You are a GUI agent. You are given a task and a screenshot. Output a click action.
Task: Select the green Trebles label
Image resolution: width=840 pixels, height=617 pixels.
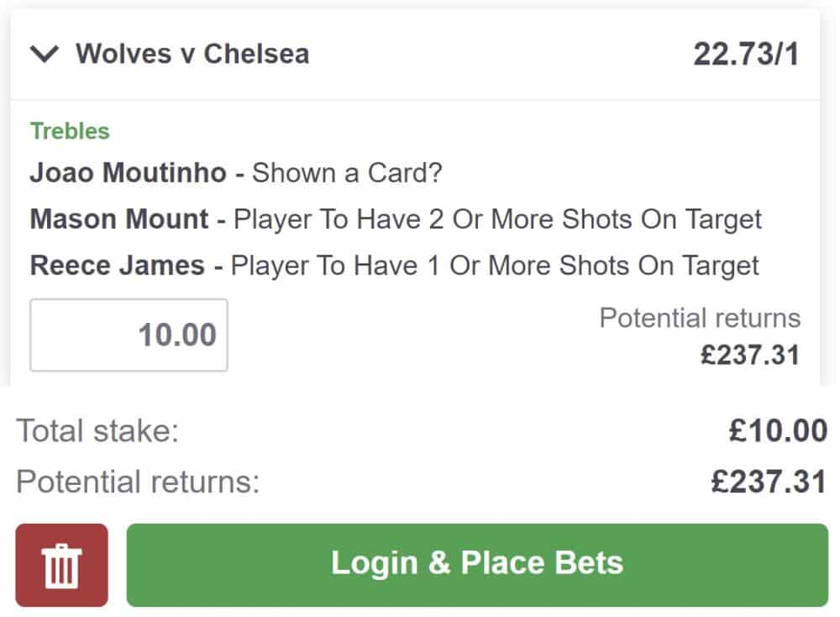coord(70,131)
